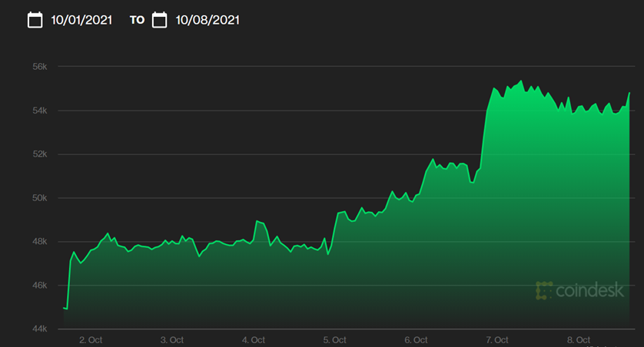Click the start date 10/01/2021 field
644x347 pixels.
pyautogui.click(x=82, y=21)
